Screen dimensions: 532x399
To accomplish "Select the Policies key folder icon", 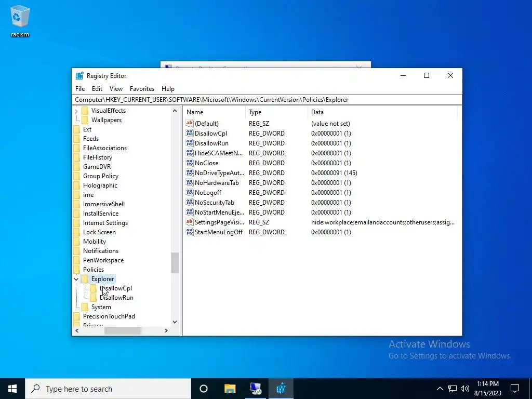I will pos(77,270).
